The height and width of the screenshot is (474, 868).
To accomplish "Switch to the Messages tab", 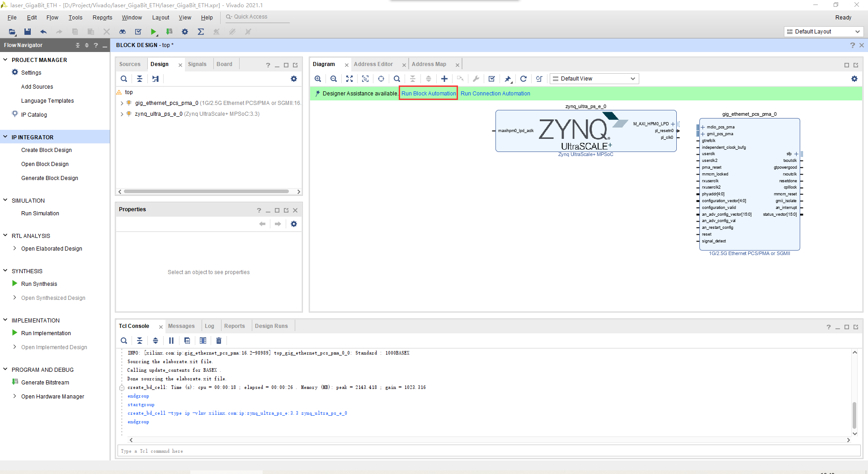I will [181, 326].
